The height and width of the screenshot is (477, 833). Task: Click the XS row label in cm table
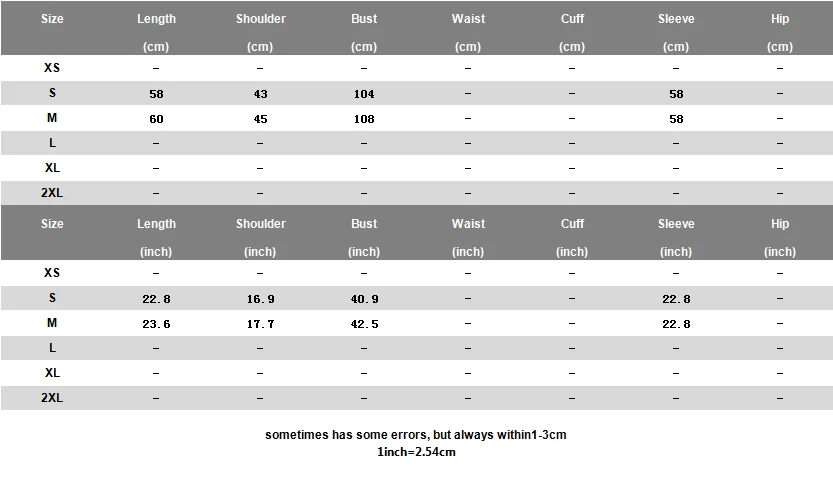coord(52,68)
